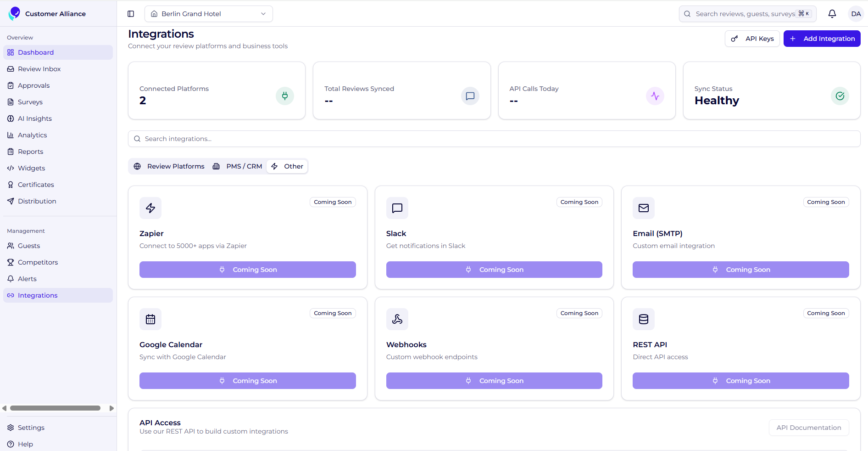Image resolution: width=868 pixels, height=451 pixels.
Task: Click Slack's Coming Soon button
Action: (494, 270)
